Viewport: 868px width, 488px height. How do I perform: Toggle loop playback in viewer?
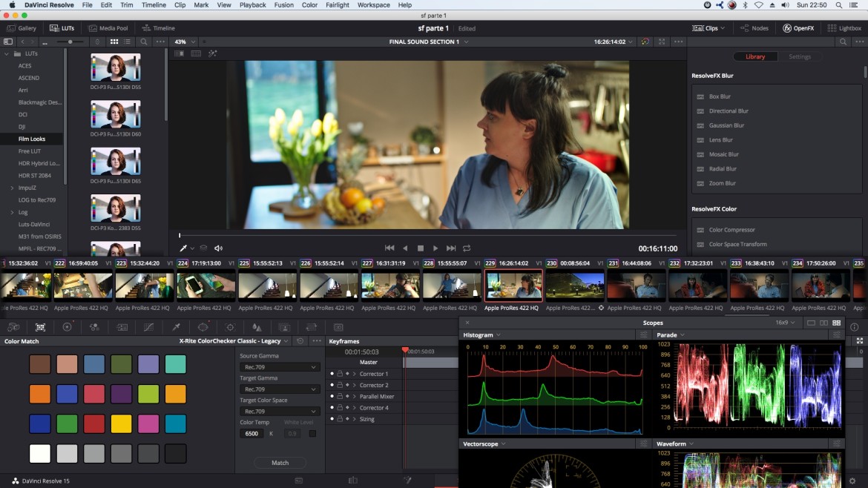[x=467, y=248]
